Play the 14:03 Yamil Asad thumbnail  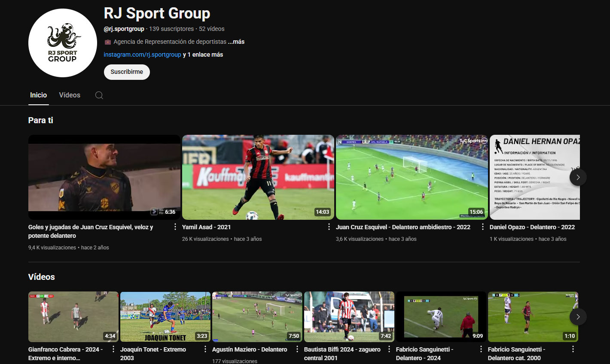[x=258, y=177]
